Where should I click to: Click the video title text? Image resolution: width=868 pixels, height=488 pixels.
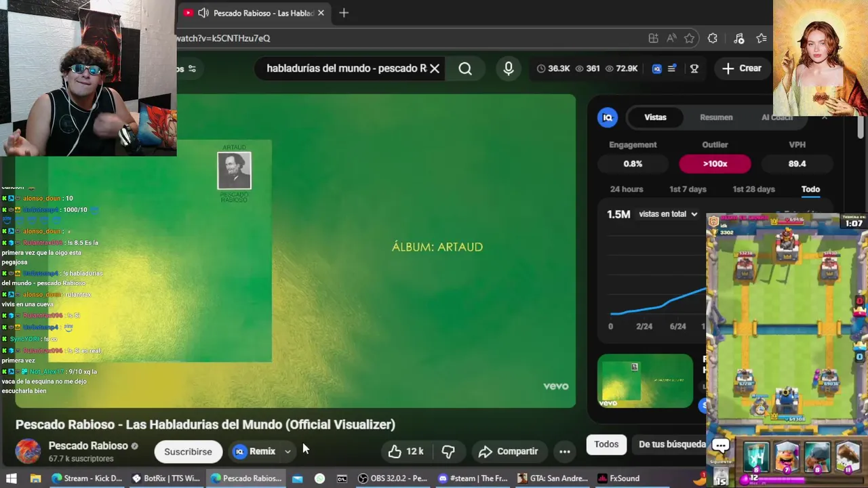point(205,424)
